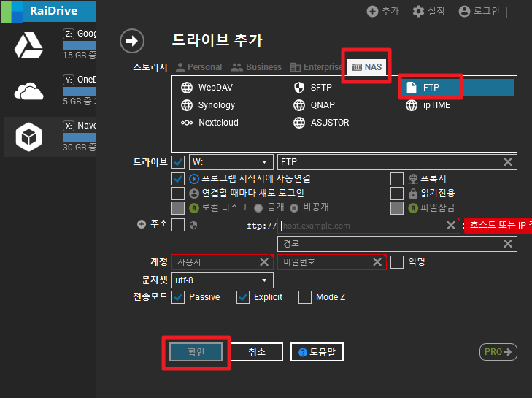Switch to the Business storage tab
532x398 pixels.
256,67
